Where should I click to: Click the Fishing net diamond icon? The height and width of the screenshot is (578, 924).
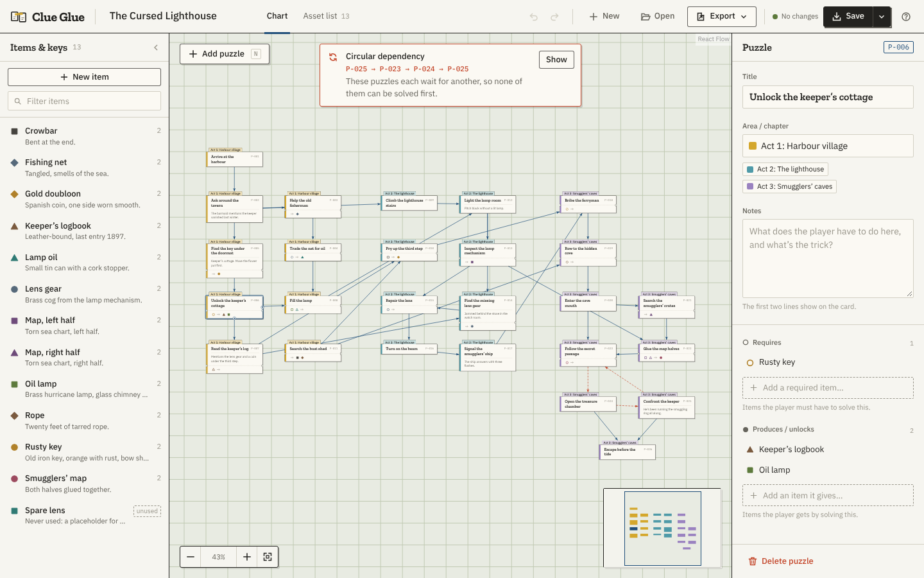point(14,162)
